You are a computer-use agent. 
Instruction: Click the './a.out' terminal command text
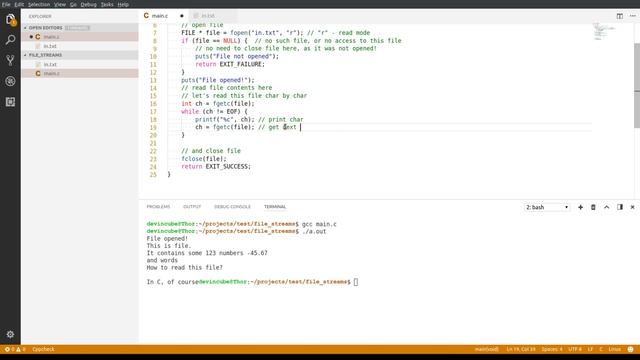point(314,231)
